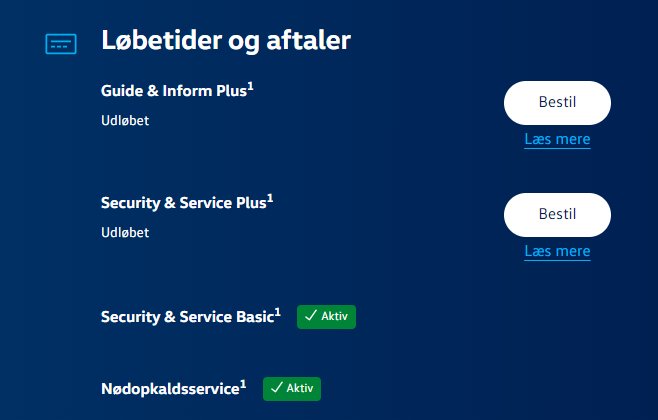Click the checkmark icon in Security & Service Basic badge

click(x=310, y=317)
